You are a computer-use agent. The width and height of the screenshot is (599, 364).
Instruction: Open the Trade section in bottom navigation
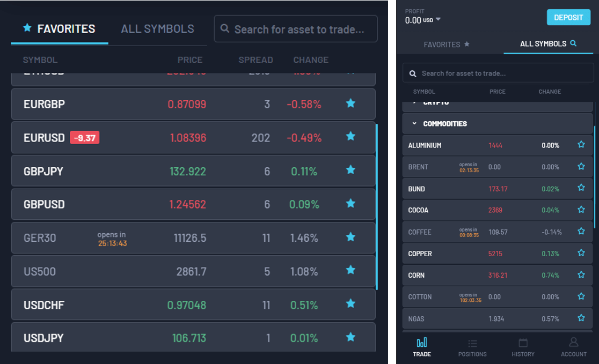point(422,346)
